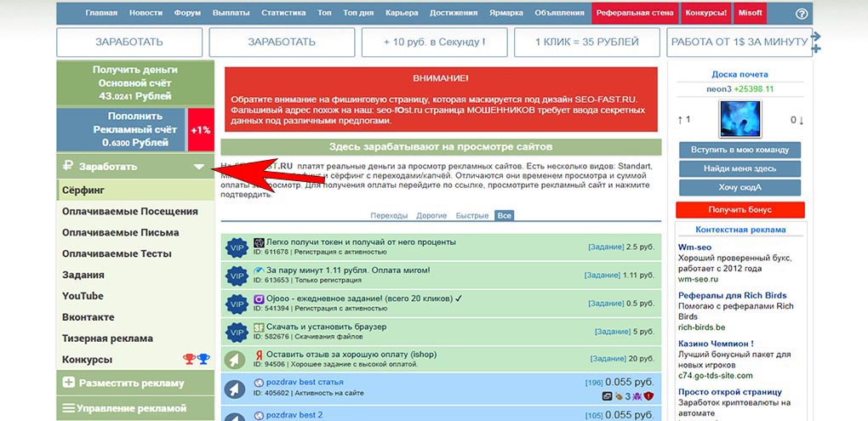Open the help question mark icon
The width and height of the screenshot is (868, 421).
pos(801,14)
